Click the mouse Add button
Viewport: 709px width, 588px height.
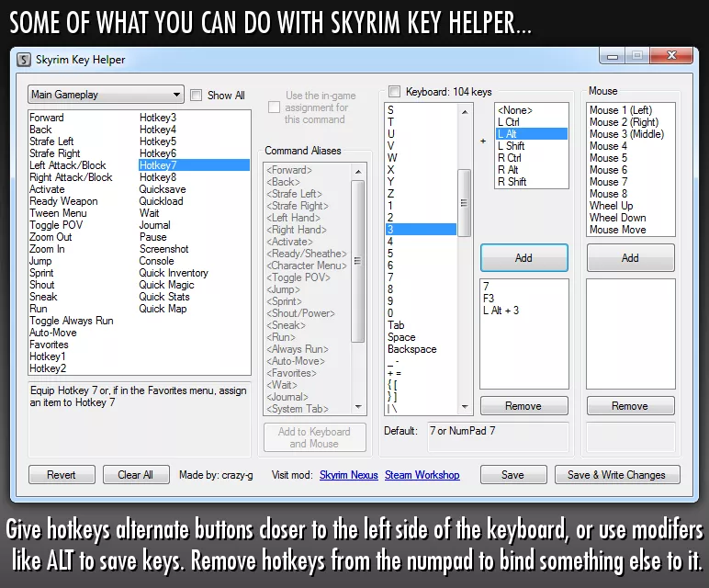(630, 258)
